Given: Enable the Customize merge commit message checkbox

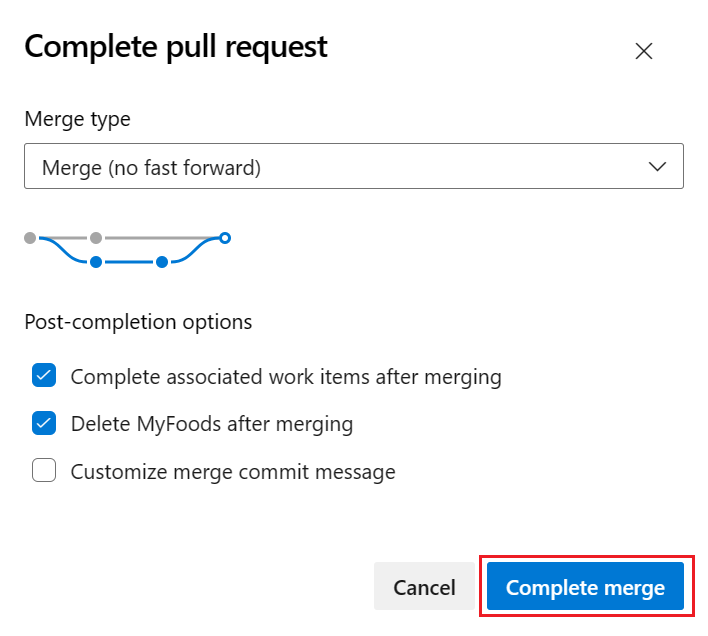Looking at the screenshot, I should click(x=44, y=471).
